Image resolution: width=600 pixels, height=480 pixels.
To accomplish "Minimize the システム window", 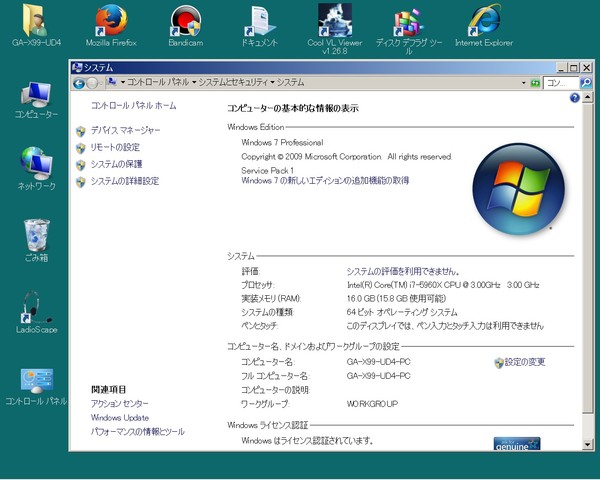I will 561,68.
